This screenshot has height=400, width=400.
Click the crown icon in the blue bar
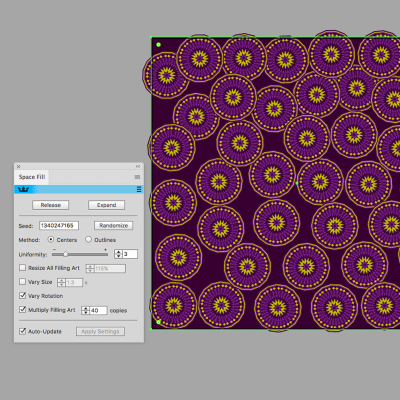[23, 189]
